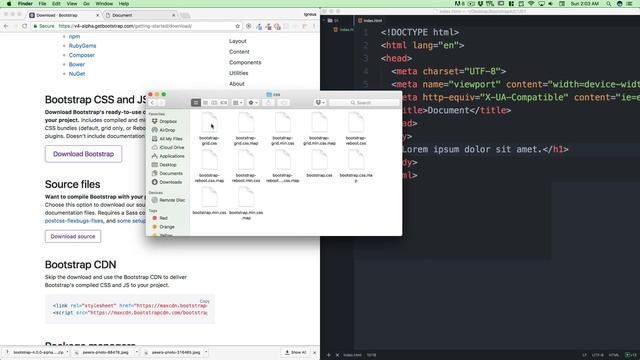640x360 pixels.
Task: Click the browser address bar URL
Action: [125, 26]
